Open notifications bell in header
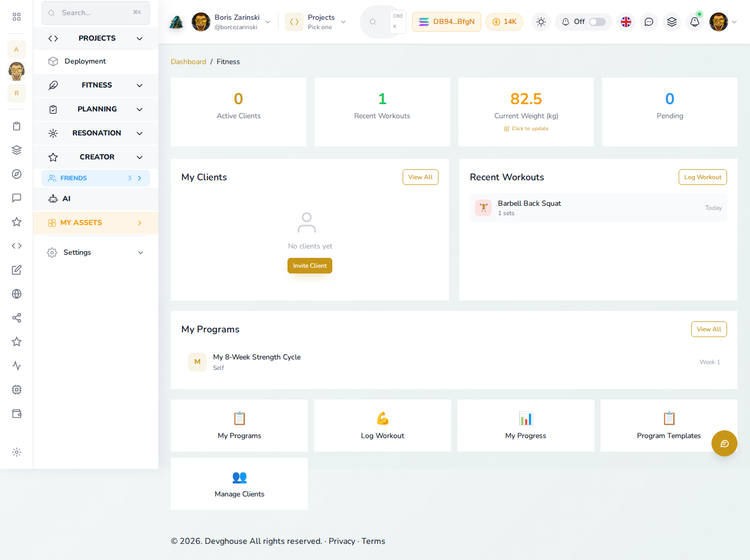Screen dimensions: 750x560 click(x=695, y=22)
